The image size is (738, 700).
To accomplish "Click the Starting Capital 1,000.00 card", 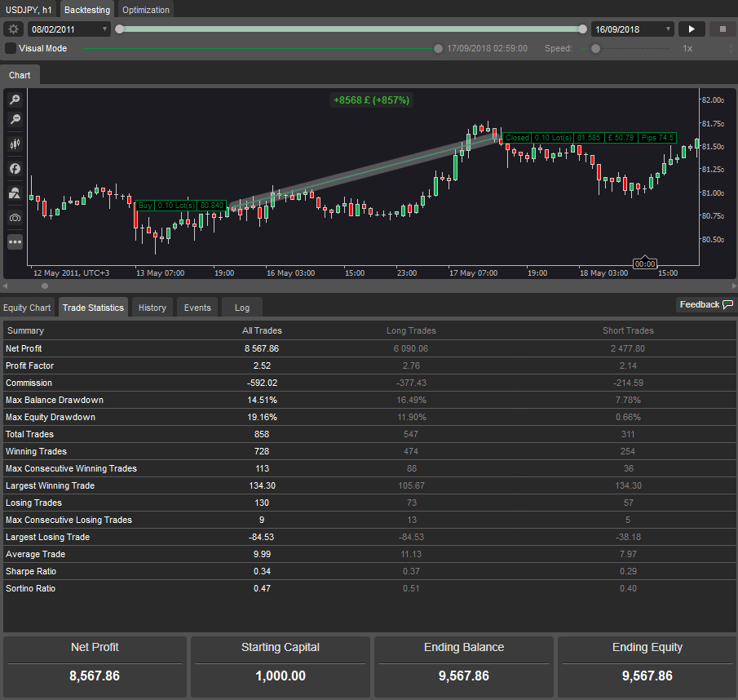I will point(280,667).
